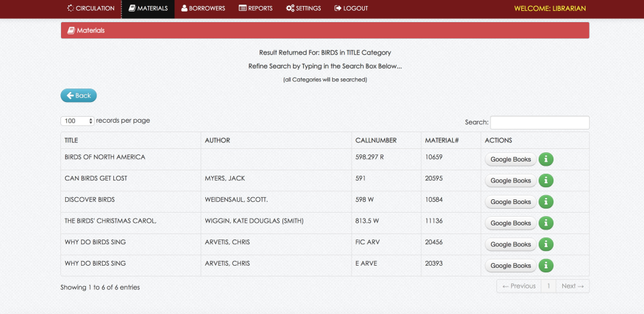
Task: Go to the Previous page
Action: click(519, 286)
